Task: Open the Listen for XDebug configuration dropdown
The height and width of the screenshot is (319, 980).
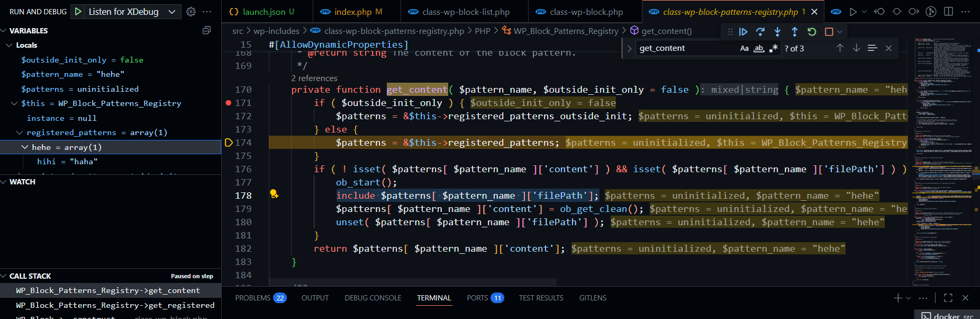Action: (x=171, y=12)
